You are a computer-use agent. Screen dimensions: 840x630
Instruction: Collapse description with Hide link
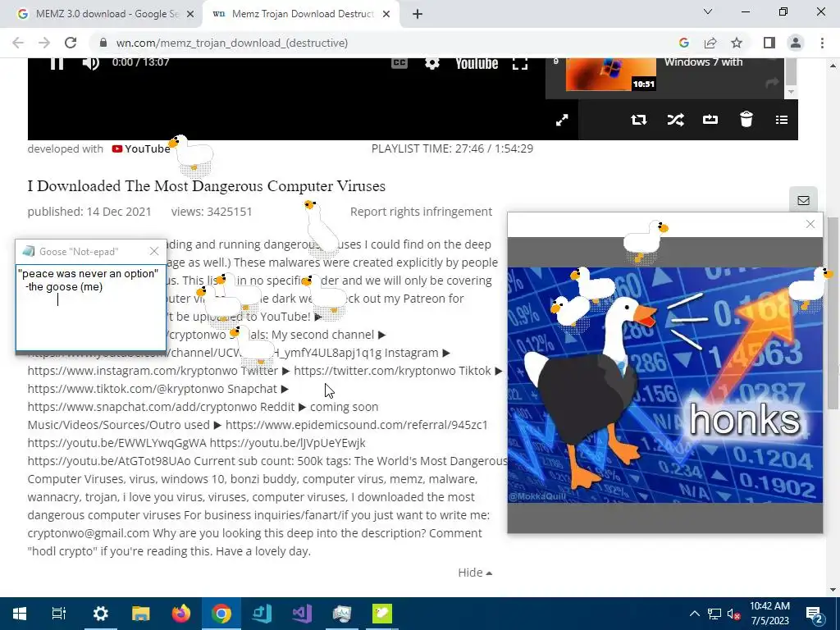point(475,573)
